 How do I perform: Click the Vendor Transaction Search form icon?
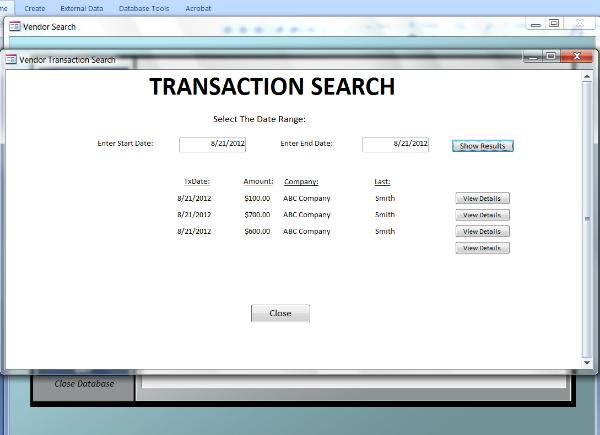(x=12, y=60)
